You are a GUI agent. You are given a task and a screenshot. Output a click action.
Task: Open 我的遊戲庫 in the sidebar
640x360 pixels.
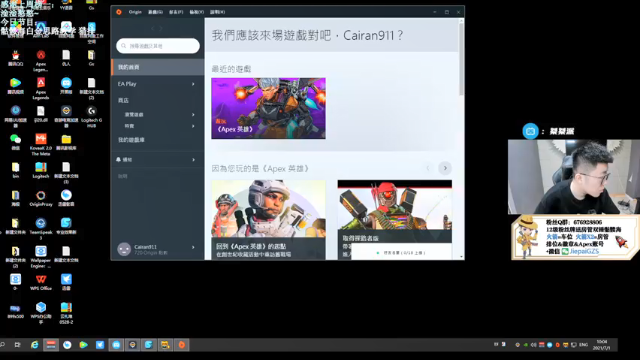point(131,140)
